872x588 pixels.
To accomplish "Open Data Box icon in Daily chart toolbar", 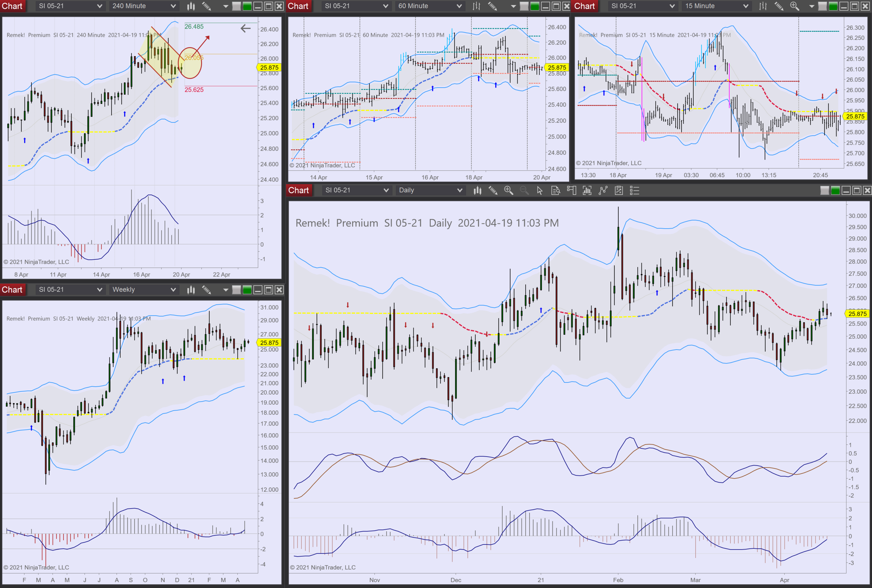I will [x=555, y=191].
